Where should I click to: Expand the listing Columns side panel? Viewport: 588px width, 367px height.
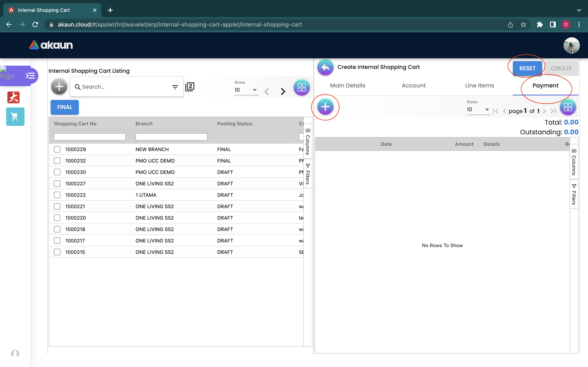pyautogui.click(x=308, y=142)
